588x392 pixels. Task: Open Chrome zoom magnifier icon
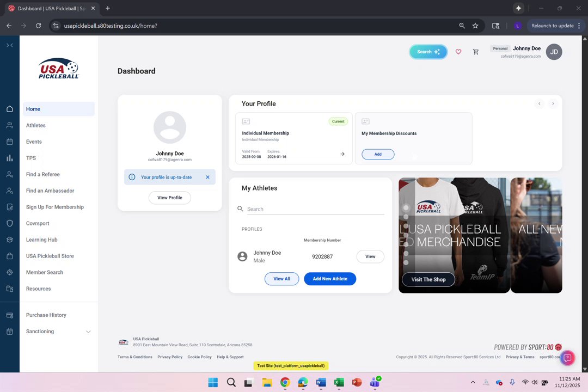tap(462, 26)
